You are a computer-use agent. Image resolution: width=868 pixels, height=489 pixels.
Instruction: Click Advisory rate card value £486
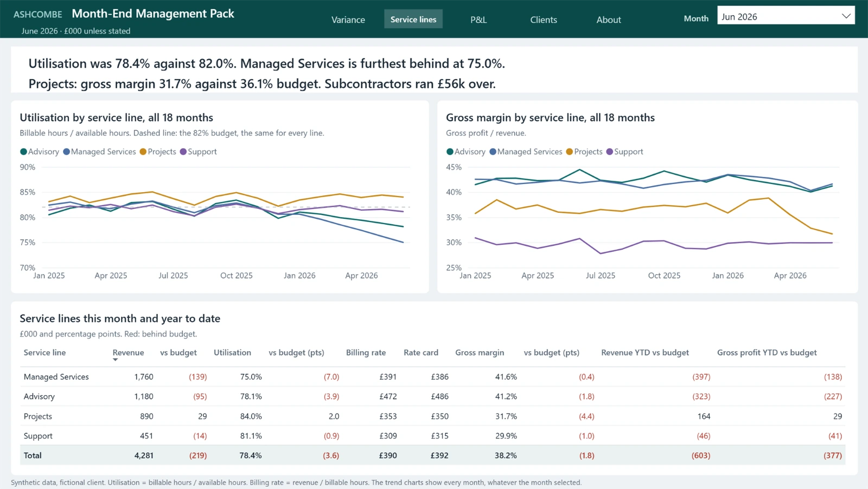click(x=439, y=396)
